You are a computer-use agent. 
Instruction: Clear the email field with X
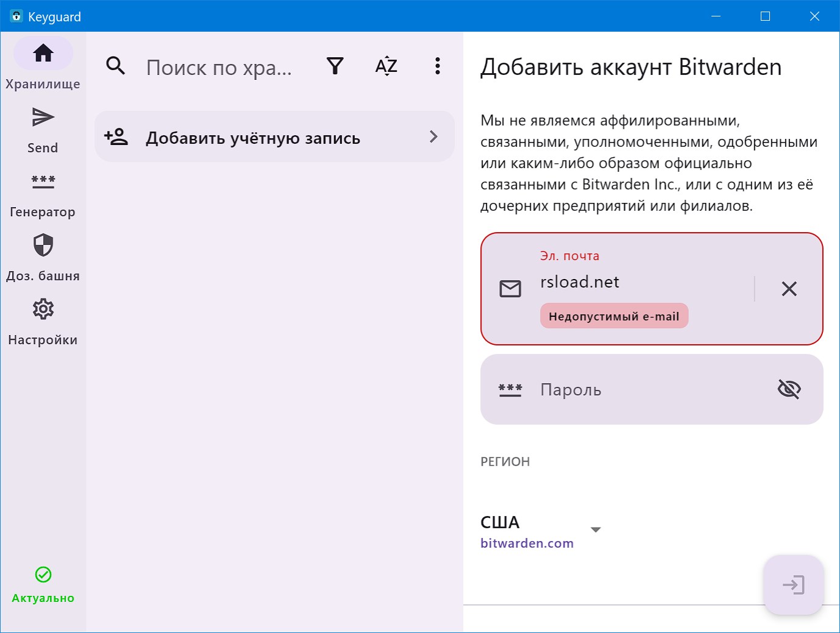tap(789, 289)
